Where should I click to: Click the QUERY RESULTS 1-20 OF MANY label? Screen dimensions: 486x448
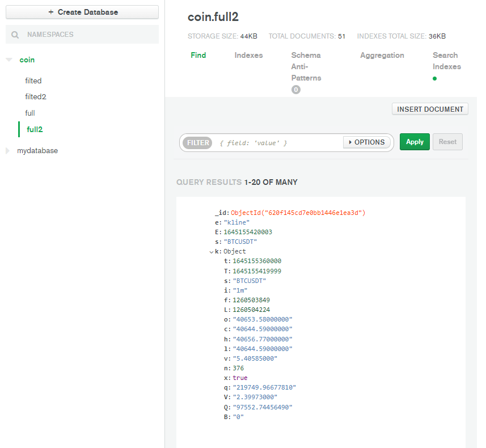237,182
